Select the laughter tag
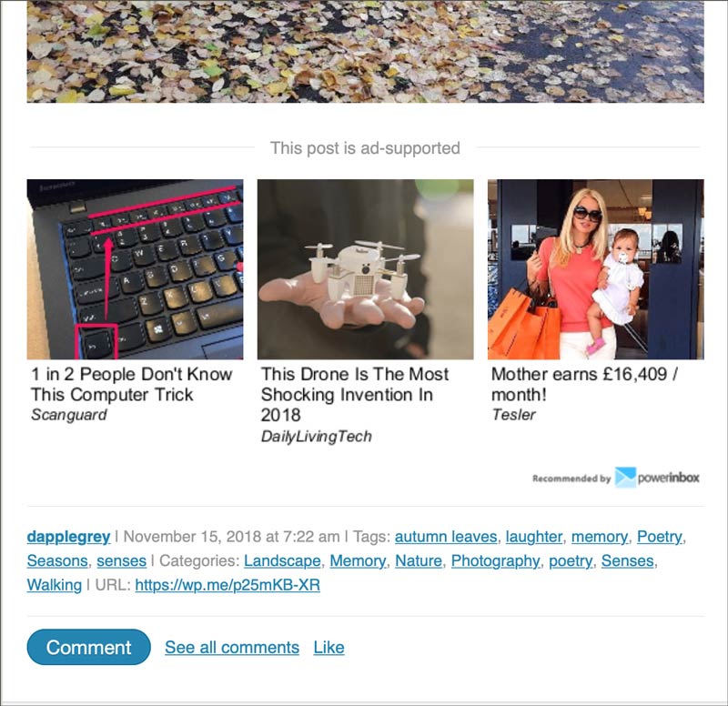 [534, 537]
